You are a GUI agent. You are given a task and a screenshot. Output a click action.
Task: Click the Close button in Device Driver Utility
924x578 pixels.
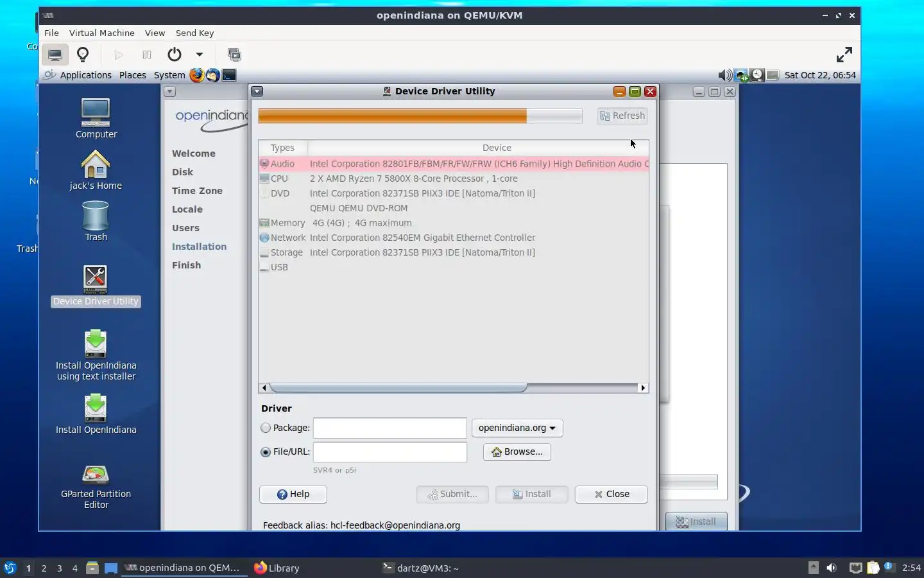click(x=612, y=495)
